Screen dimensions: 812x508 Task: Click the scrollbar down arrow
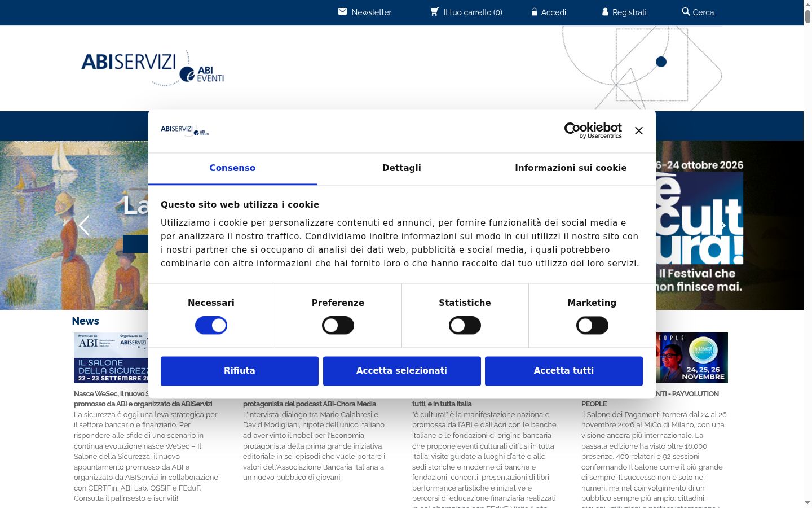[x=807, y=503]
